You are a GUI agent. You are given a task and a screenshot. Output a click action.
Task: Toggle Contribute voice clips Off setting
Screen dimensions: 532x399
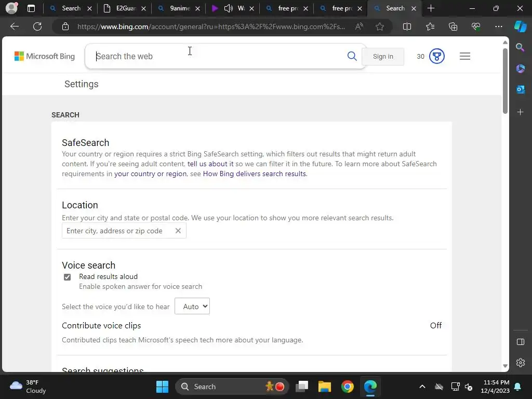(x=436, y=326)
